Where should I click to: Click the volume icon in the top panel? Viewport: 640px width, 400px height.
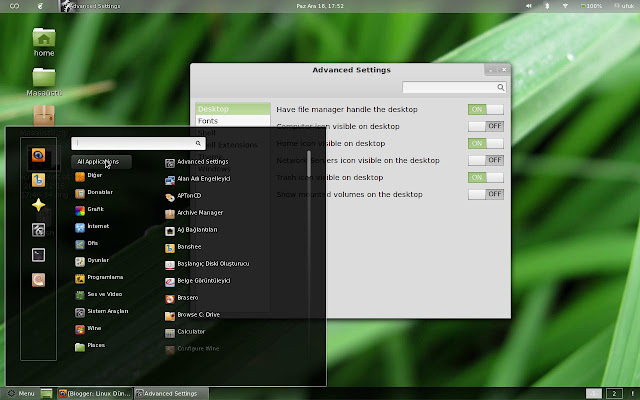pos(529,6)
